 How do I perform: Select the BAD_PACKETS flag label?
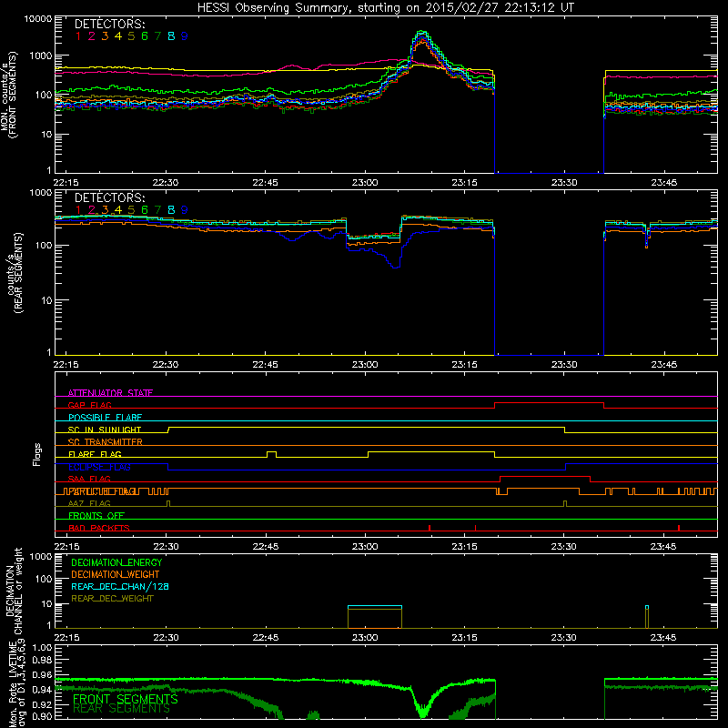click(99, 528)
